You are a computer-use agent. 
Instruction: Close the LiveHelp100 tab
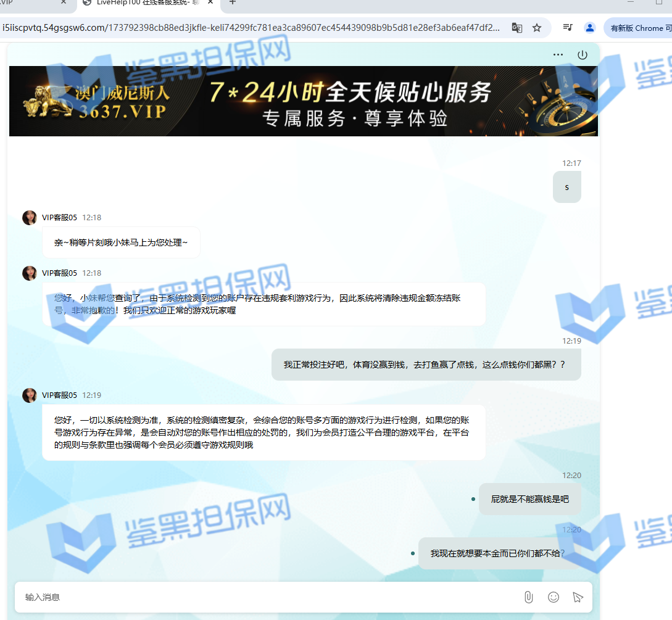click(x=210, y=2)
